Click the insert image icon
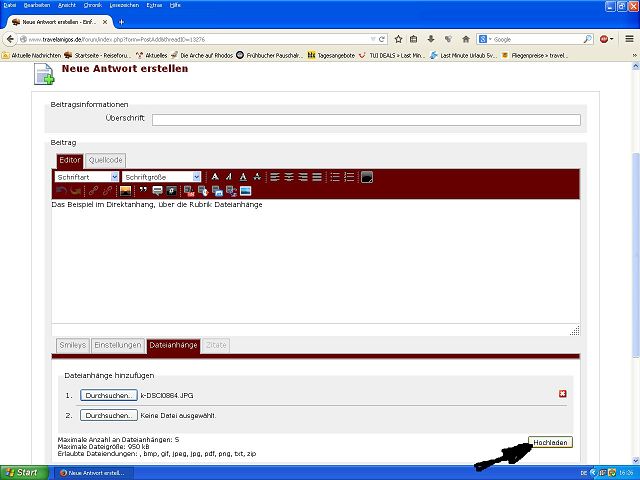This screenshot has height=480, width=640. [125, 190]
